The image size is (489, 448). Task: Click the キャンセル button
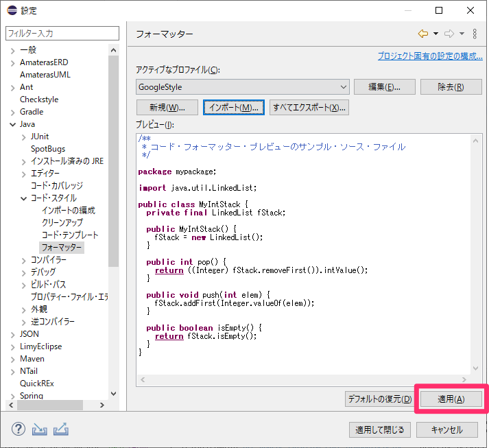tap(447, 430)
